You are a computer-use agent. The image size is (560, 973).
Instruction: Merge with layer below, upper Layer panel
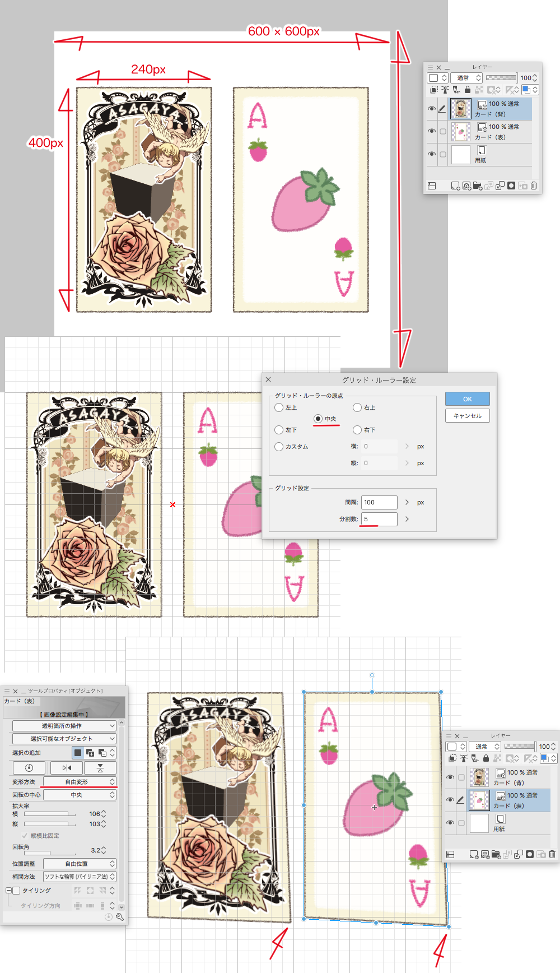[500, 186]
